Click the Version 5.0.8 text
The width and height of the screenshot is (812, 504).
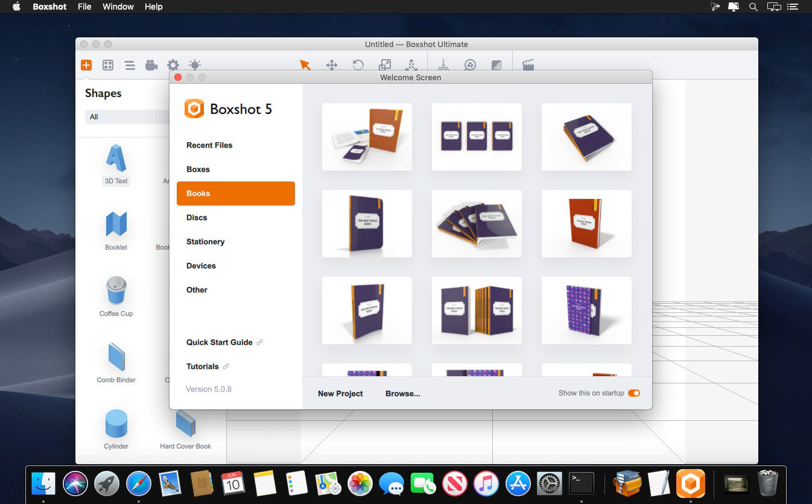pos(209,389)
